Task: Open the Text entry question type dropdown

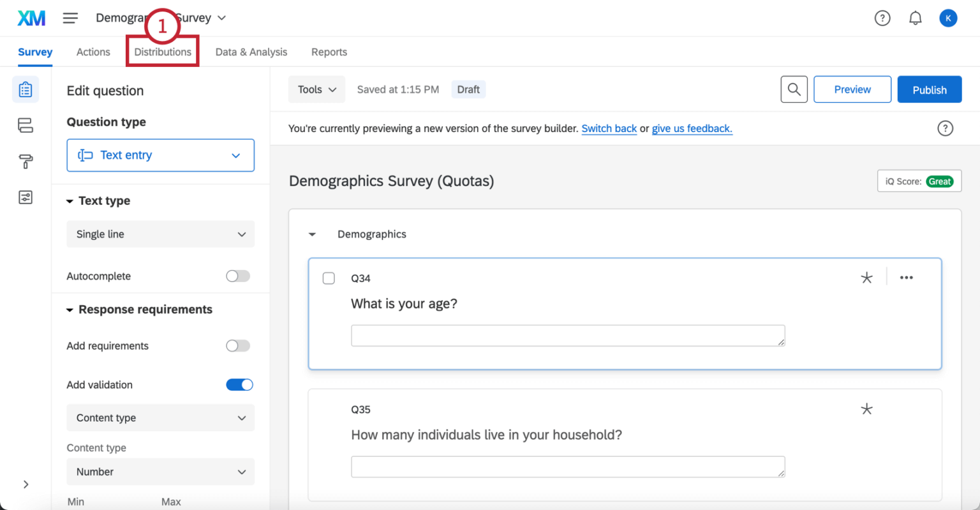Action: coord(160,155)
